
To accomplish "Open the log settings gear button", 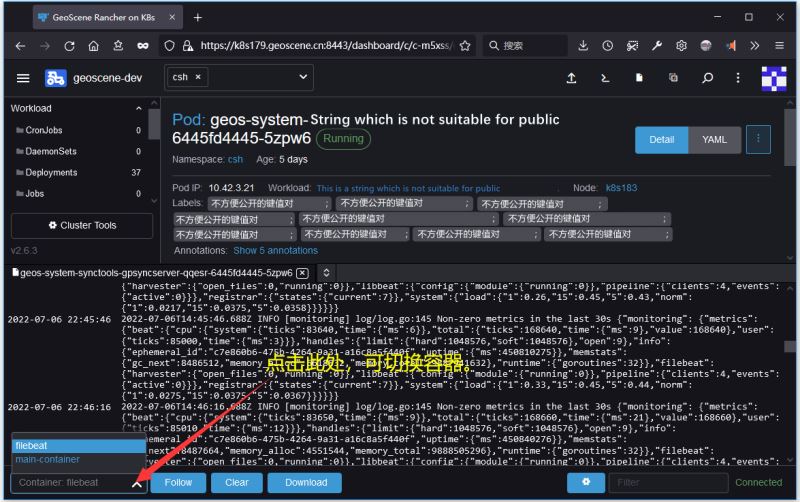I will [586, 483].
